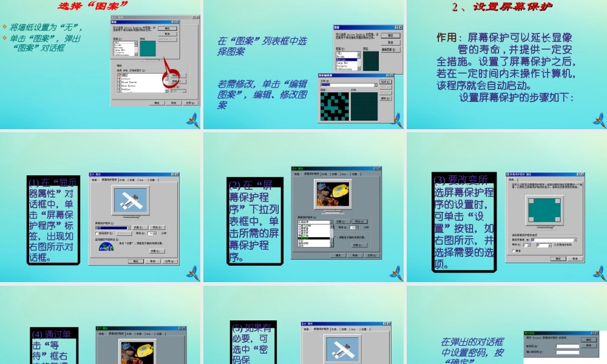
Task: Click 取消 in the step (2) dialog
Action: coord(355,255)
